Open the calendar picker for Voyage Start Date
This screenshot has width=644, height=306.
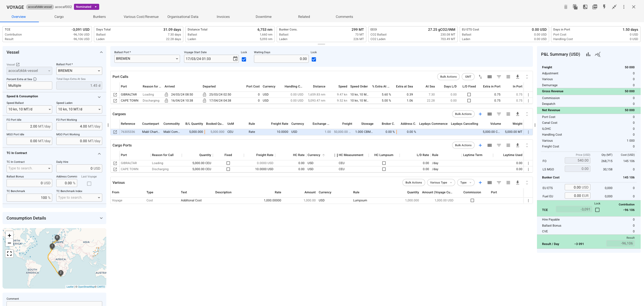click(x=235, y=59)
